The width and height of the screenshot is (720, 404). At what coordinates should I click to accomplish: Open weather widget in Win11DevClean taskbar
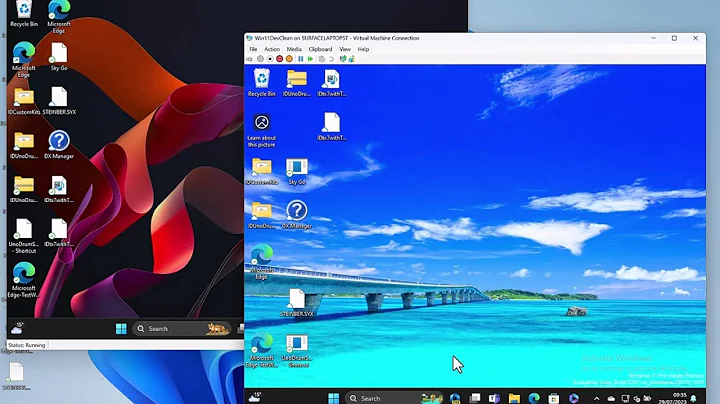tap(255, 397)
